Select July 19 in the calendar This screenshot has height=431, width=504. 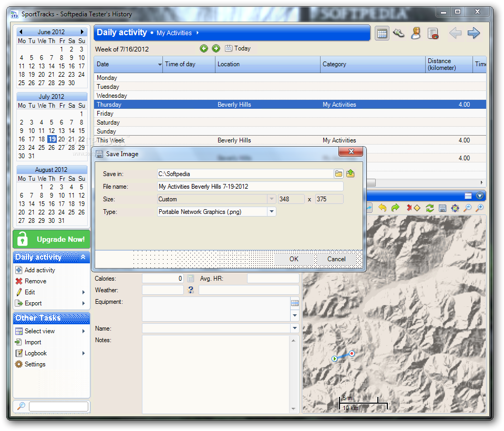(x=52, y=139)
